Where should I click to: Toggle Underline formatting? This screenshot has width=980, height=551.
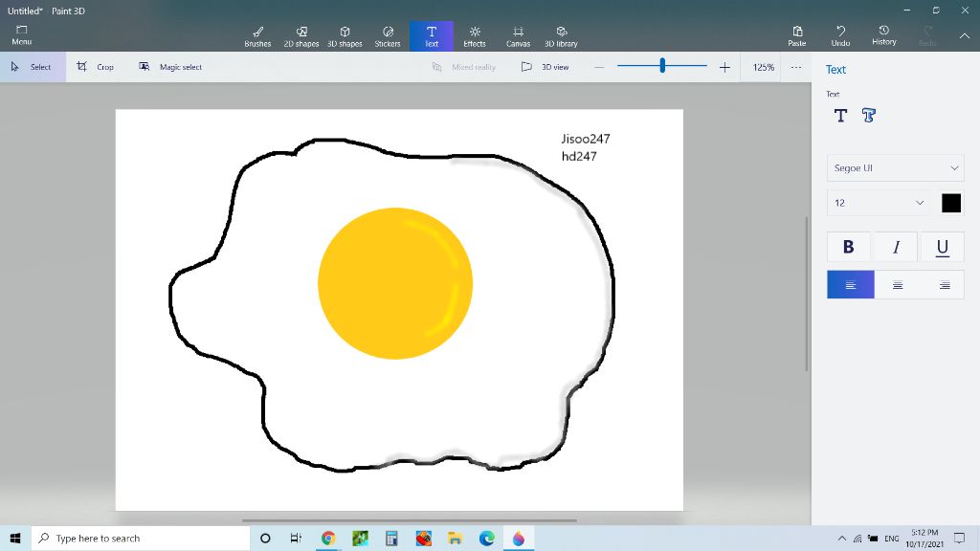click(x=943, y=247)
